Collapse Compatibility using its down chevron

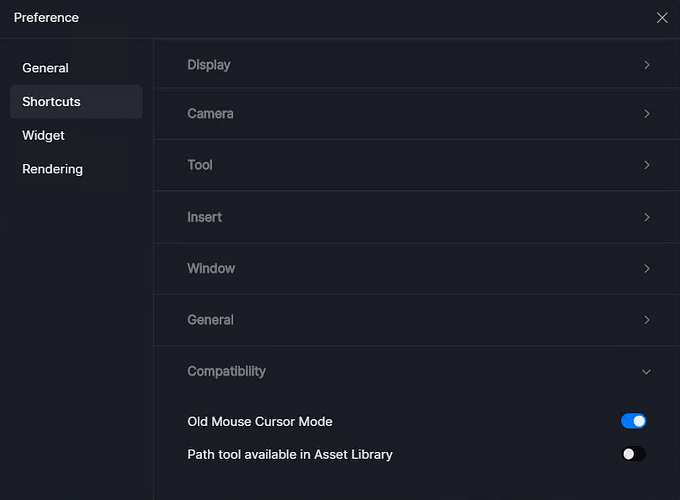click(x=646, y=372)
